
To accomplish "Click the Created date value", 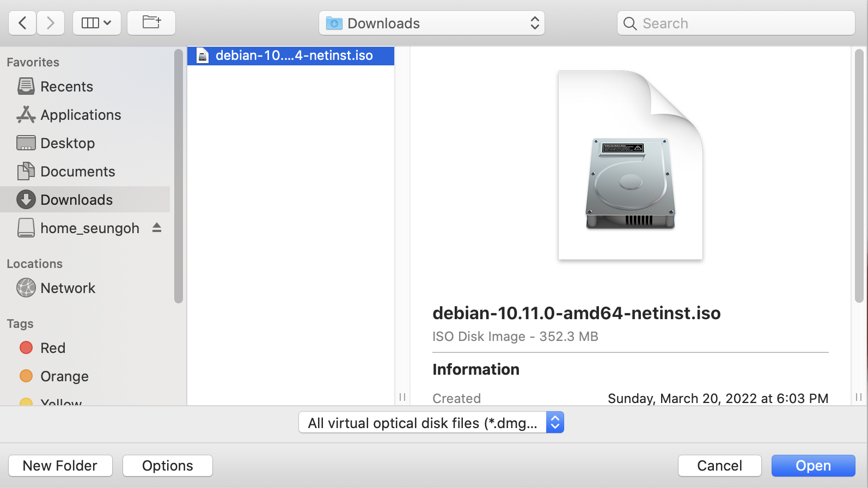I will click(x=718, y=399).
